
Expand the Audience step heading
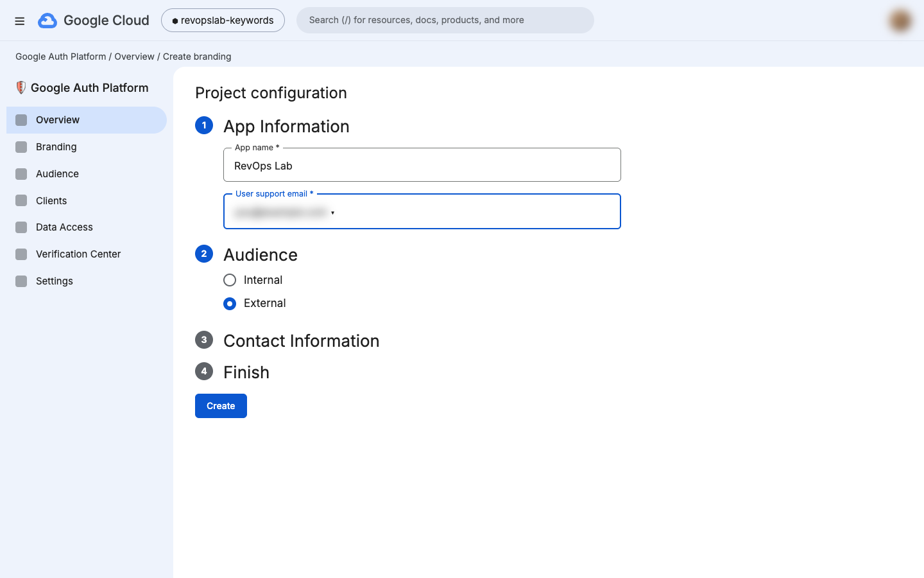click(x=261, y=255)
